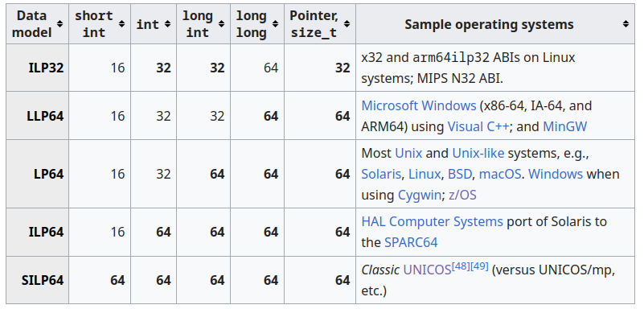Open the SPARC64 link
Screen dimensions: 644x309
[411, 242]
